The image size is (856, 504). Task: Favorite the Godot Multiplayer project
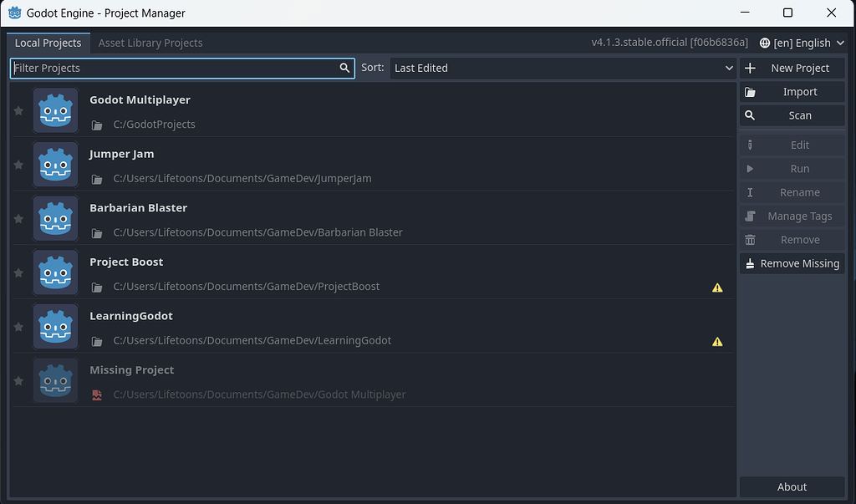click(x=18, y=109)
